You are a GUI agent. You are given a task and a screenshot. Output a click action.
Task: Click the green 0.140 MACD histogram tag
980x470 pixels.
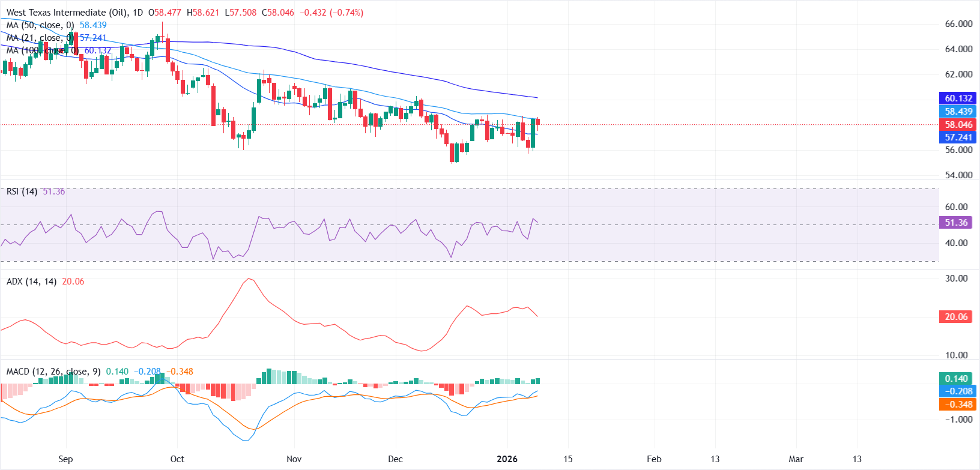pyautogui.click(x=955, y=379)
